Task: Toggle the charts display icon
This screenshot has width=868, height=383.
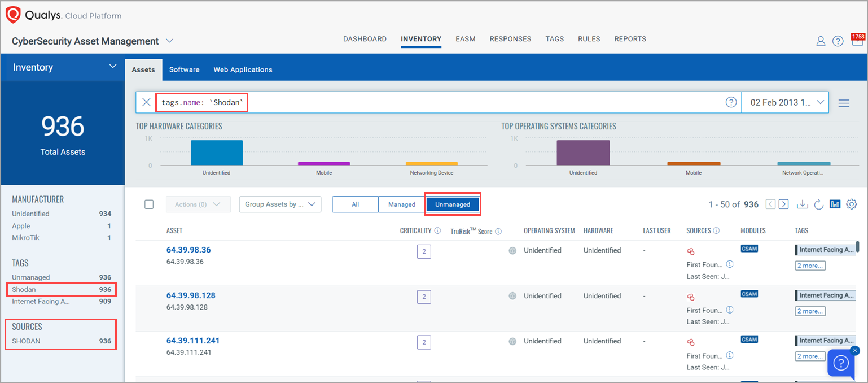Action: tap(835, 204)
